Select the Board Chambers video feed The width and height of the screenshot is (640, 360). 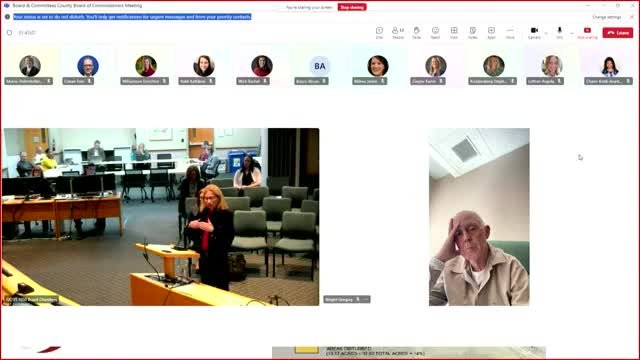click(161, 217)
